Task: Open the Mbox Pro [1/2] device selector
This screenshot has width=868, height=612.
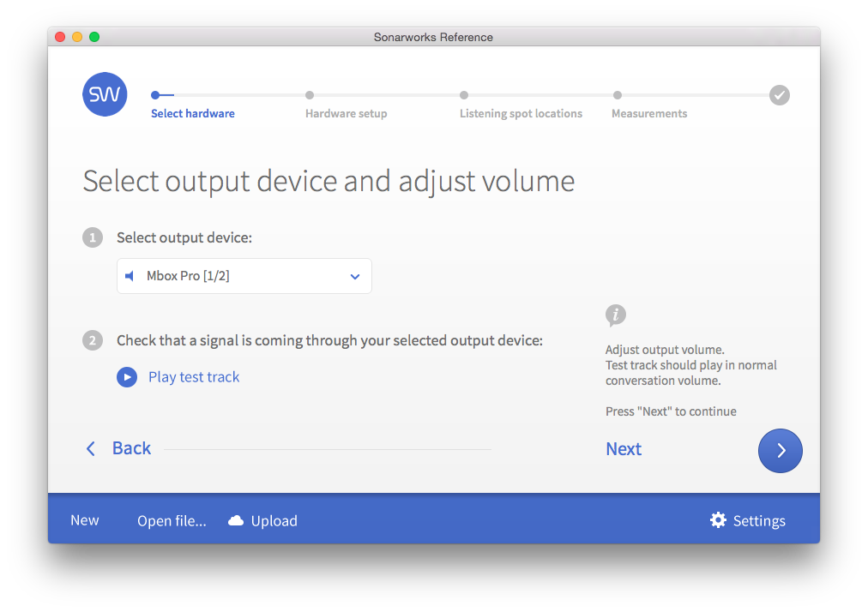Action: pos(244,276)
